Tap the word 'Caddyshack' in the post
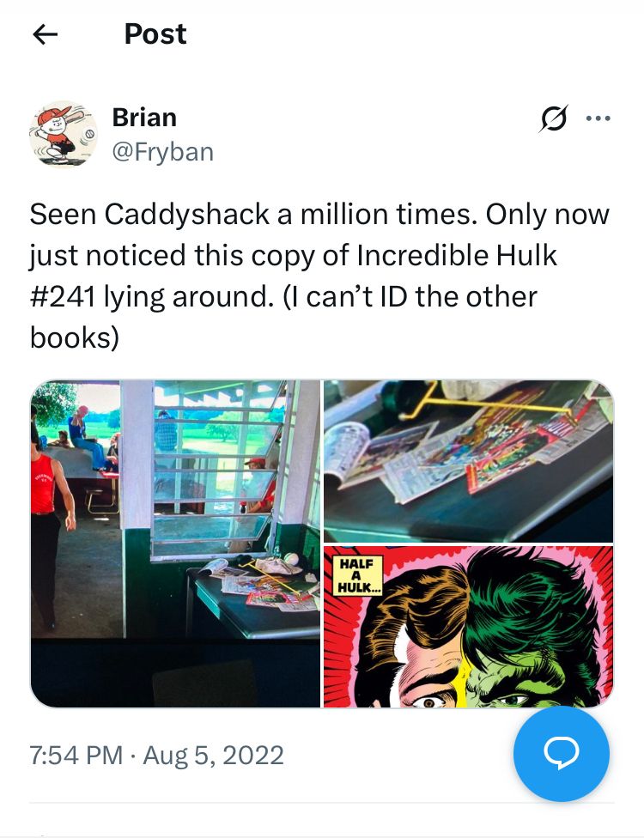 tap(187, 215)
